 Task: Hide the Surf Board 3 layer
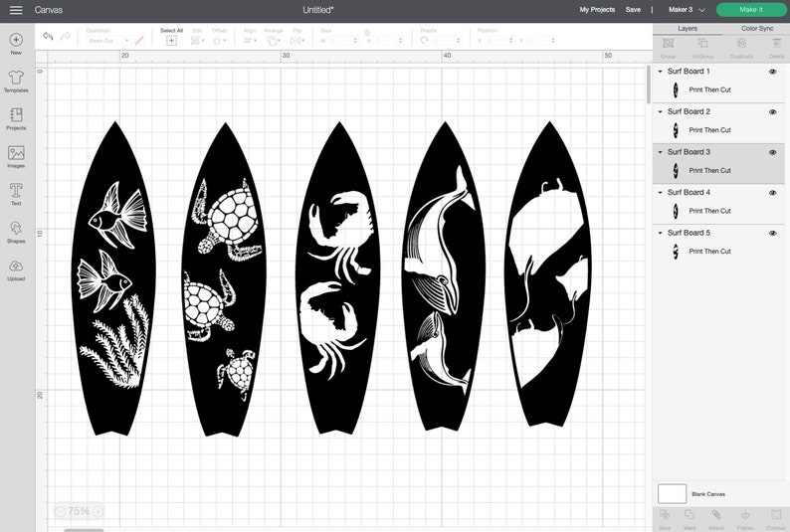click(x=772, y=152)
